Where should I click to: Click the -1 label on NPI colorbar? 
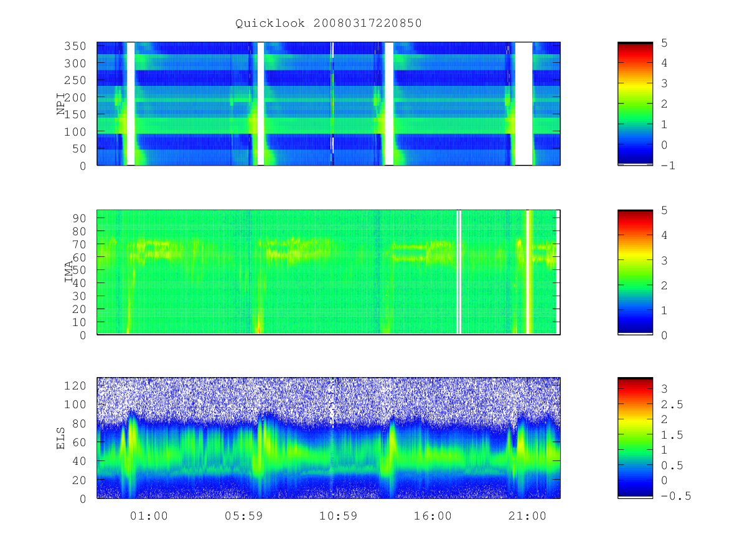[x=668, y=166]
